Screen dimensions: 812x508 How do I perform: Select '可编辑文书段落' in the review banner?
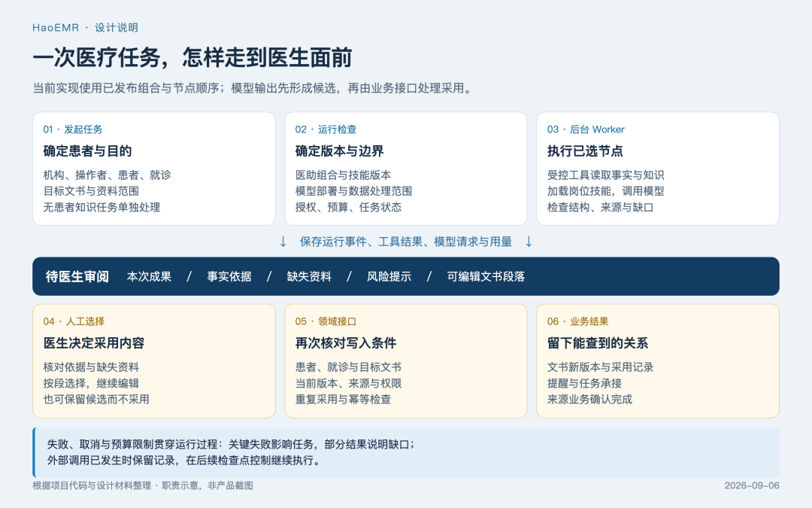click(x=486, y=276)
